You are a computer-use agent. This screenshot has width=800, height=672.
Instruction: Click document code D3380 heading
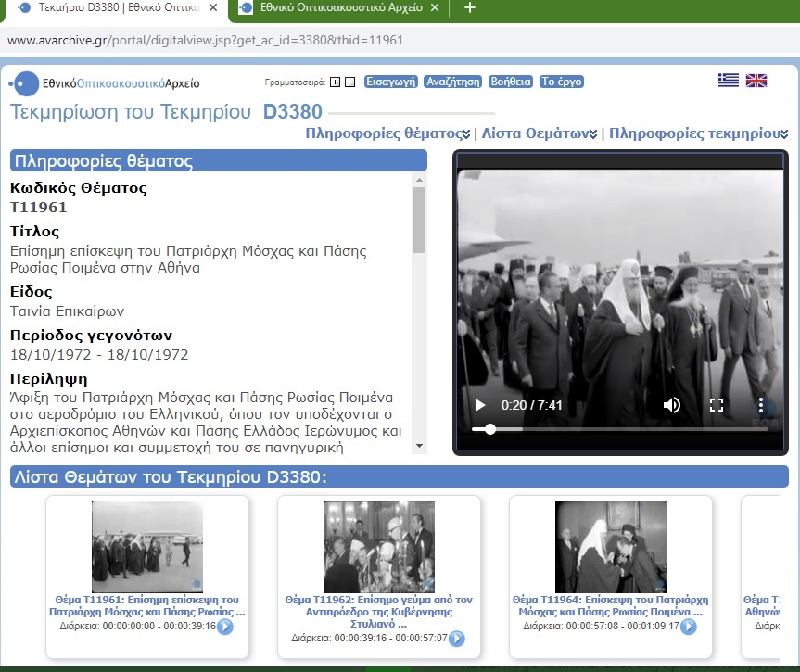pos(292,112)
